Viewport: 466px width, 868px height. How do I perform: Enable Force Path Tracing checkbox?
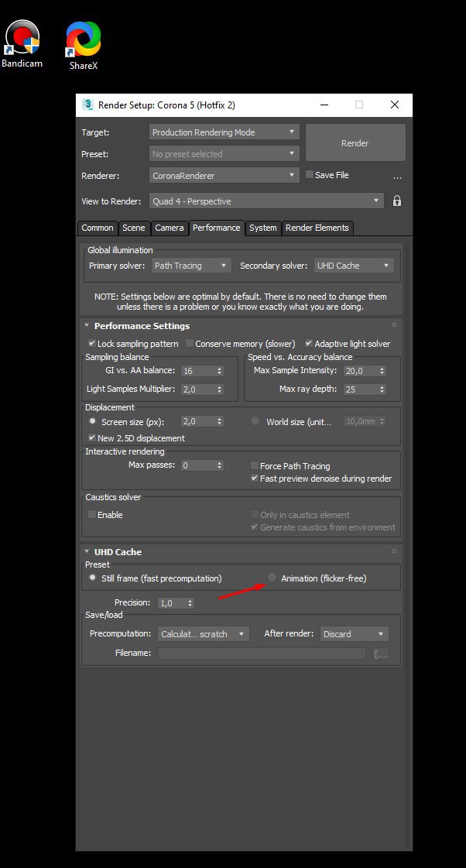point(255,465)
